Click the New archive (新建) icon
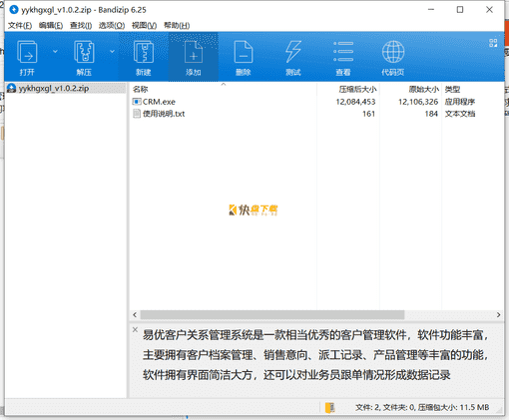The height and width of the screenshot is (420, 509). pyautogui.click(x=144, y=52)
